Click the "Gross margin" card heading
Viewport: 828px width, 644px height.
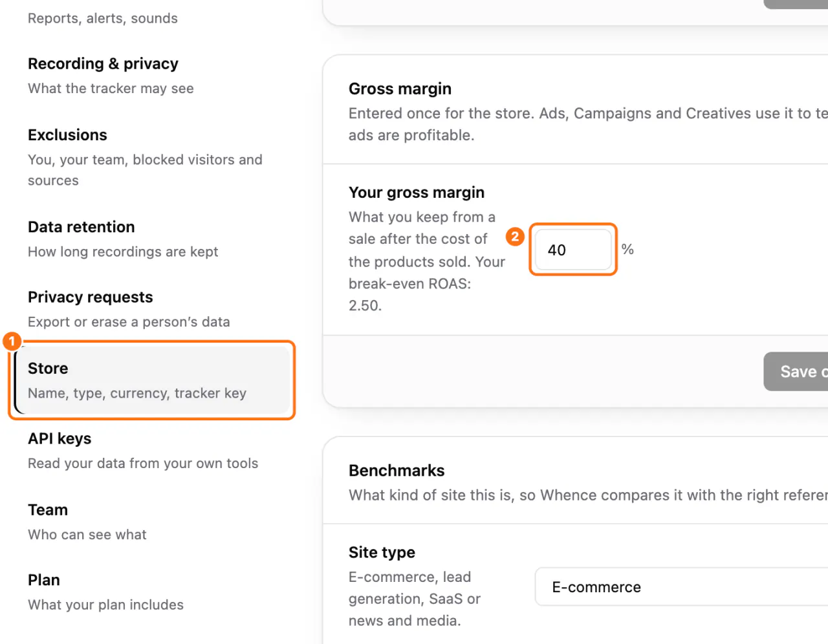coord(400,89)
